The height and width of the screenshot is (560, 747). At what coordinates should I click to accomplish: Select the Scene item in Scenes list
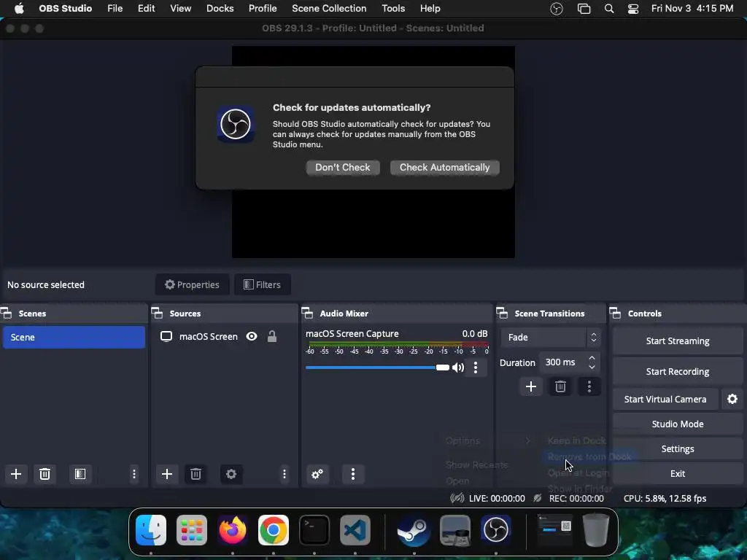coord(74,337)
